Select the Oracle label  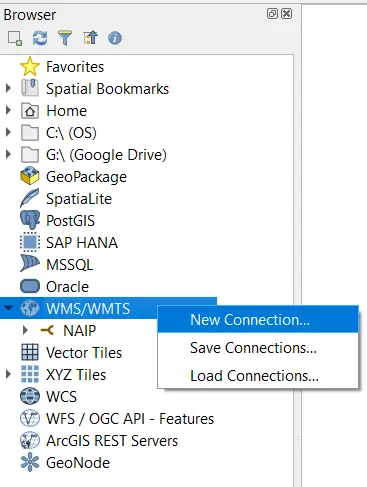tap(68, 287)
